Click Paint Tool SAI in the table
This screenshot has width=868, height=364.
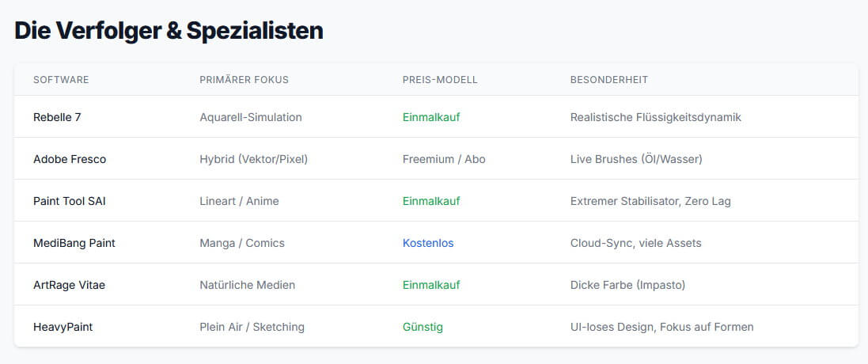tap(69, 201)
